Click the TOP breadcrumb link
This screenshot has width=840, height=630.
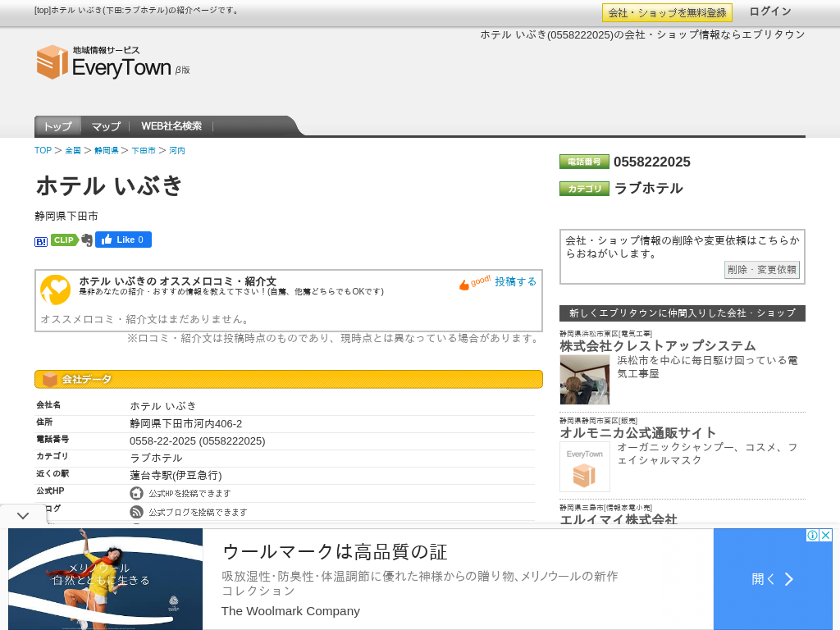click(43, 151)
